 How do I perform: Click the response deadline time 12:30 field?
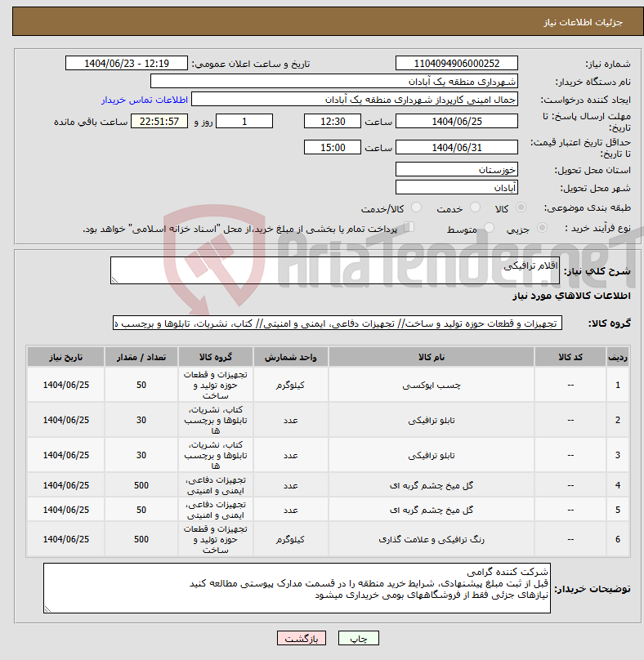333,122
